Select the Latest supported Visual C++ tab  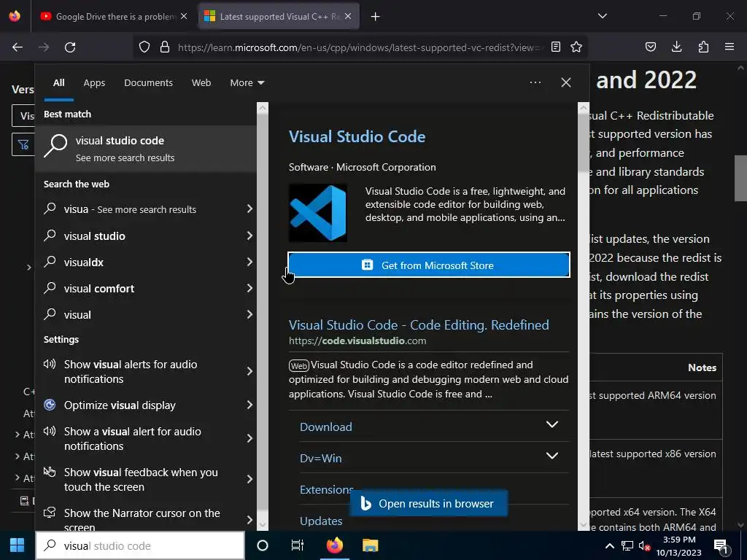click(279, 17)
